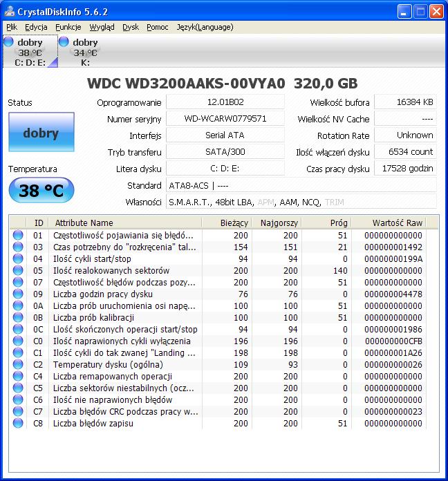Click the status orb of row 0C
Screen dimensions: 448x481
tap(18, 329)
